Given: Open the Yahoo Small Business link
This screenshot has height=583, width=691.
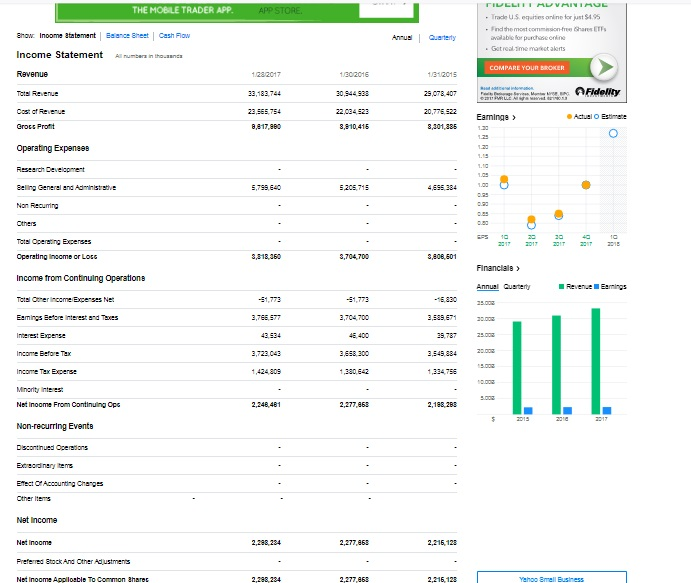Looking at the screenshot, I should click(551, 579).
